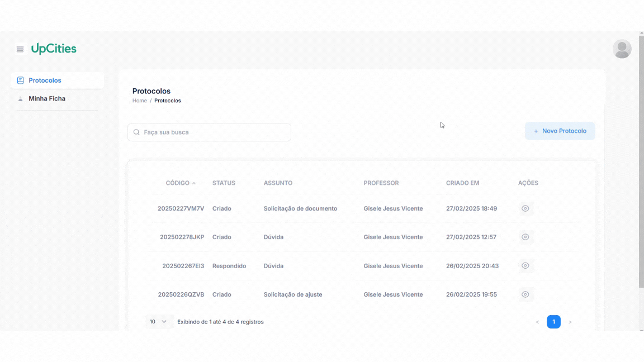Go to next page arrow
The height and width of the screenshot is (362, 644).
point(570,322)
